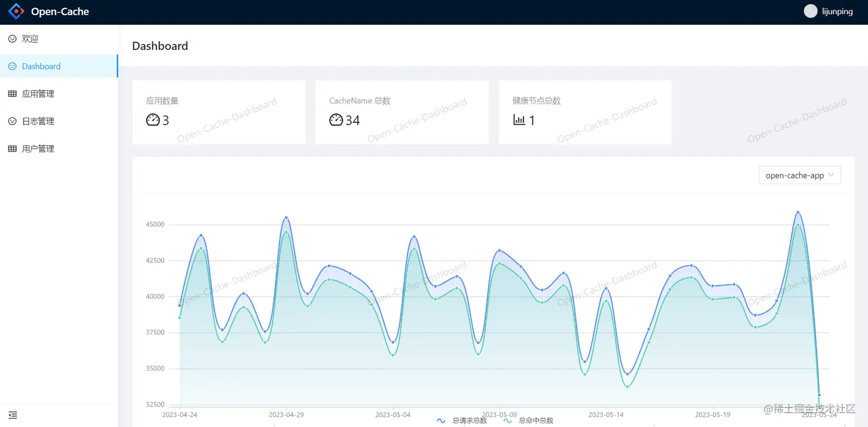Click the Open-Cache title link

tap(60, 11)
